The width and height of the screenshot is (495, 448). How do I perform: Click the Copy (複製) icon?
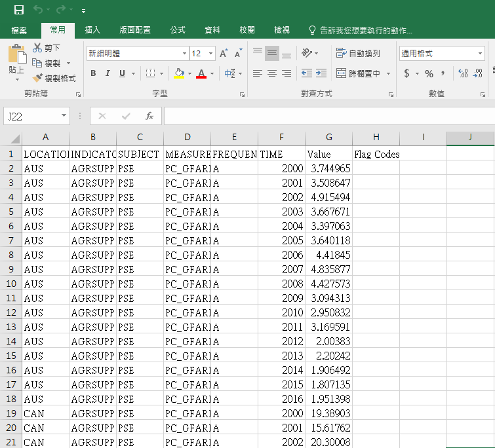37,63
